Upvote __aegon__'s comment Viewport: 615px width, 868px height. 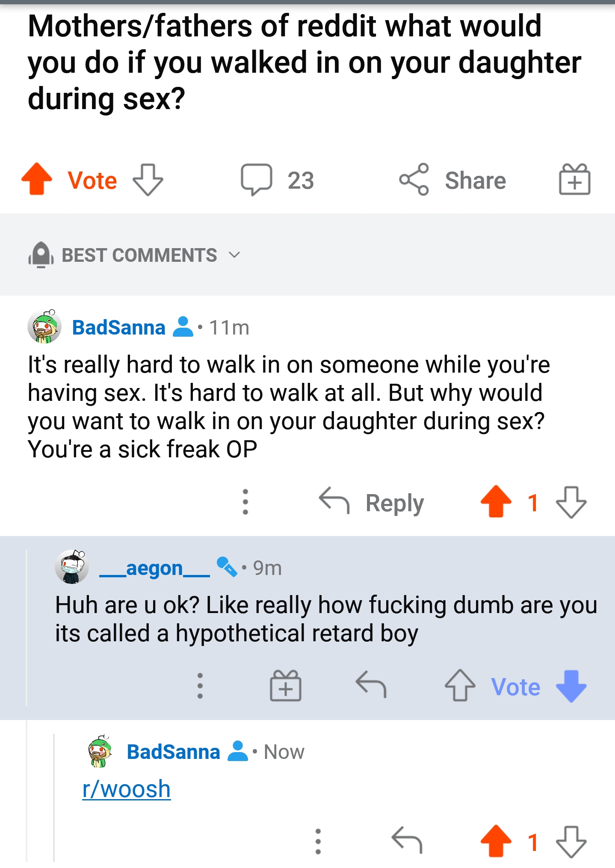(x=460, y=685)
